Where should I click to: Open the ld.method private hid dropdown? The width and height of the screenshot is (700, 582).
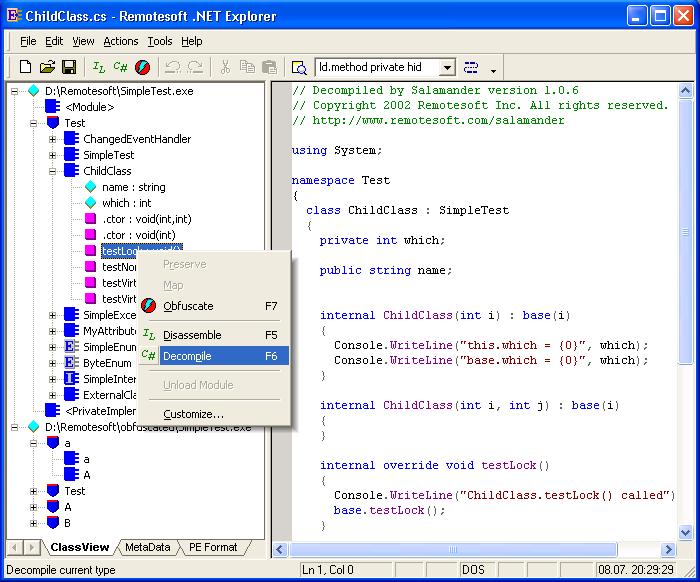tap(446, 67)
